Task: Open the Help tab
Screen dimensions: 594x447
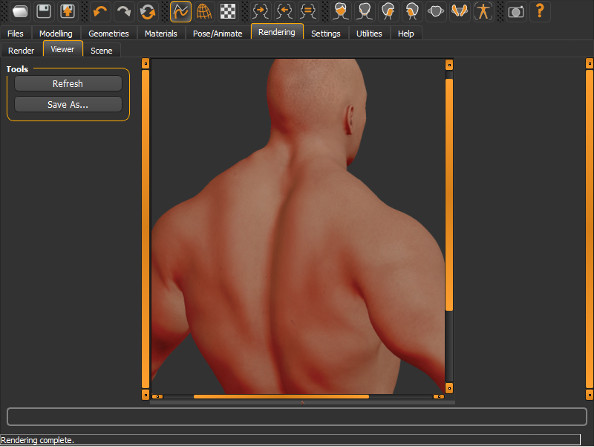Action: (x=406, y=33)
